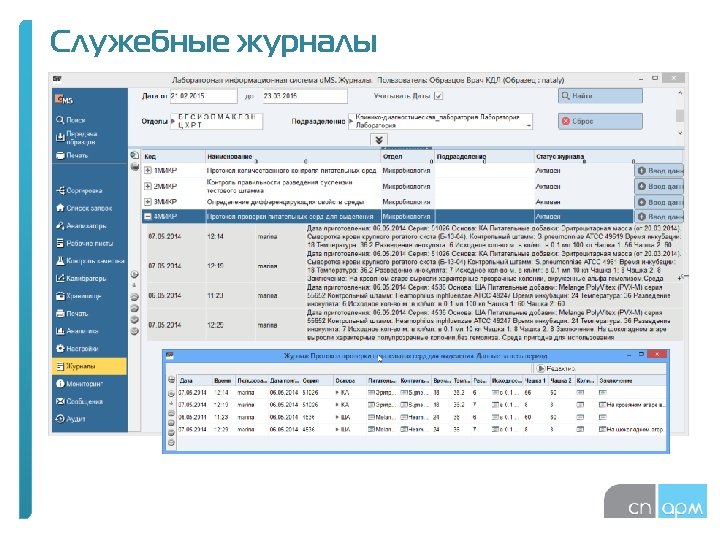Click filter pane scrollbar thumb
This screenshot has width=720, height=540.
pos(680,115)
